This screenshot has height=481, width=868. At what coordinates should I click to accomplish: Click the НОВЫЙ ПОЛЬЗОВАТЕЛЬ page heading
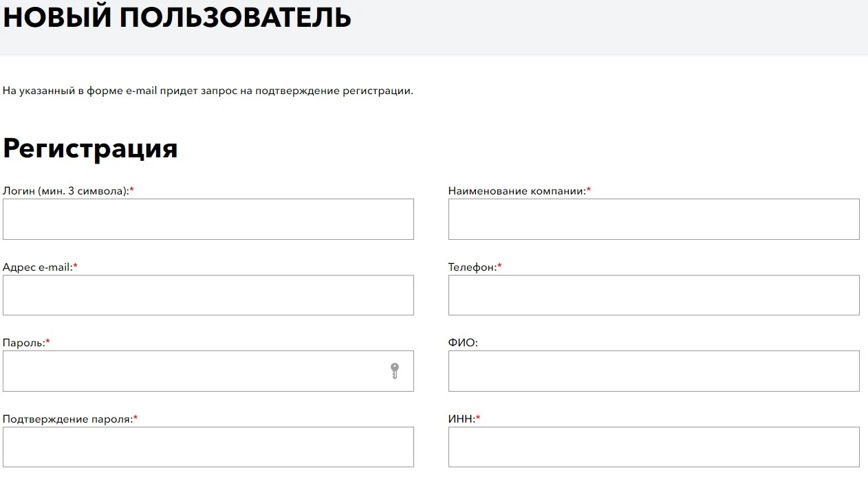pos(176,18)
